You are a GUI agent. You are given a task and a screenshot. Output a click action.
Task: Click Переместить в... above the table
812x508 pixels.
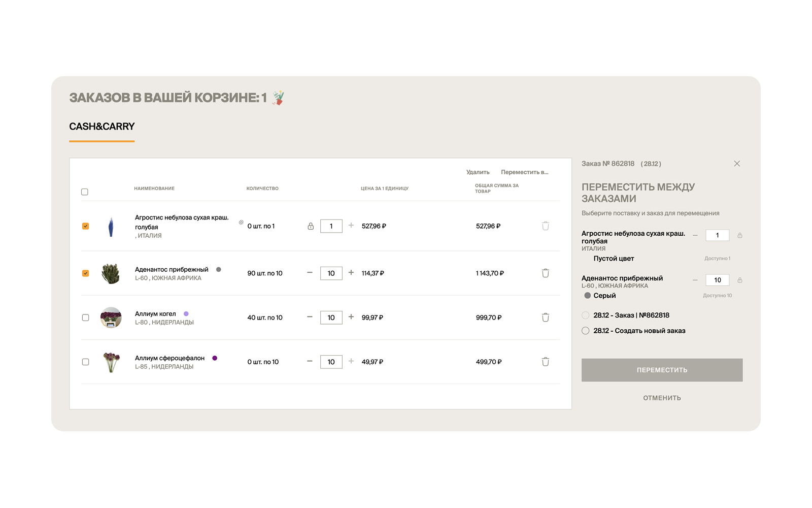(x=524, y=172)
